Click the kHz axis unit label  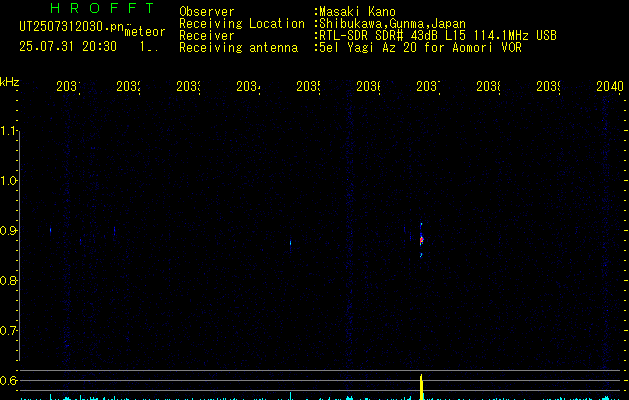tap(9, 82)
